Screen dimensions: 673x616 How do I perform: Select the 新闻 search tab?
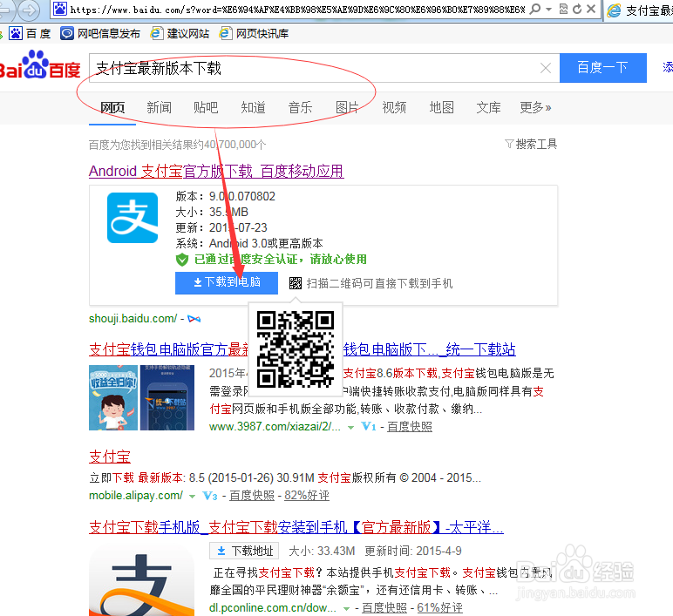[x=160, y=107]
